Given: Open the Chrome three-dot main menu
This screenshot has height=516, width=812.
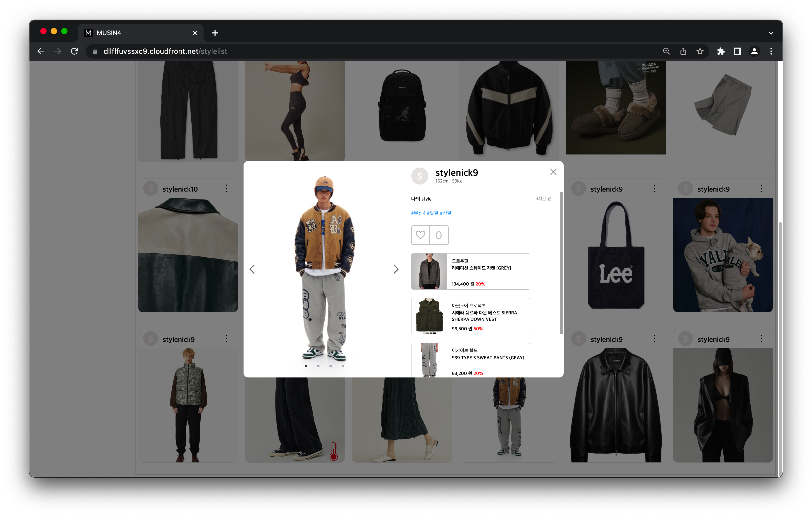Looking at the screenshot, I should (x=771, y=51).
